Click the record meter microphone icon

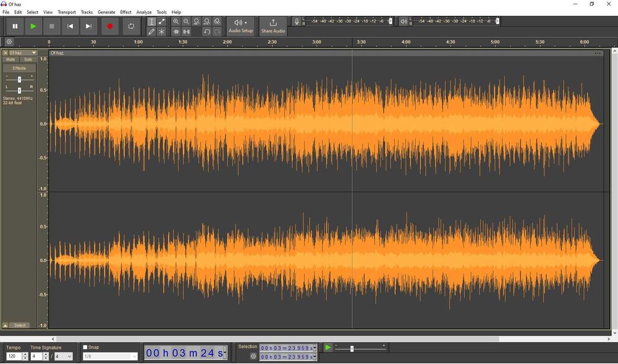(x=297, y=22)
